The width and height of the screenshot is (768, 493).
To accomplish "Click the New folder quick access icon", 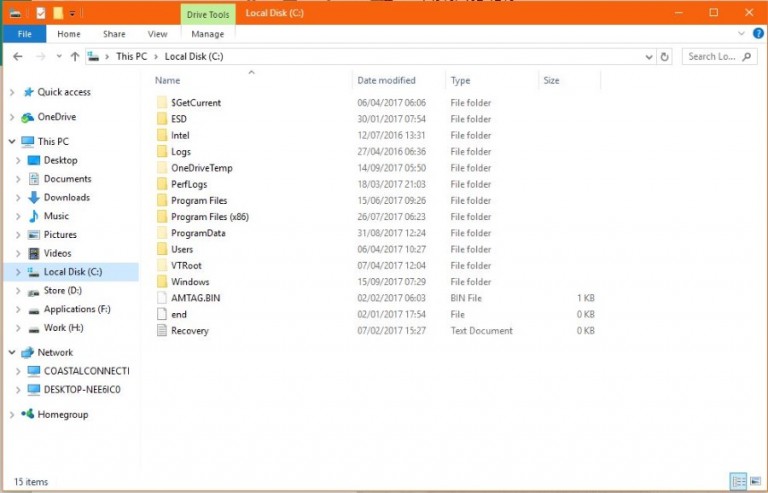I will click(x=58, y=13).
